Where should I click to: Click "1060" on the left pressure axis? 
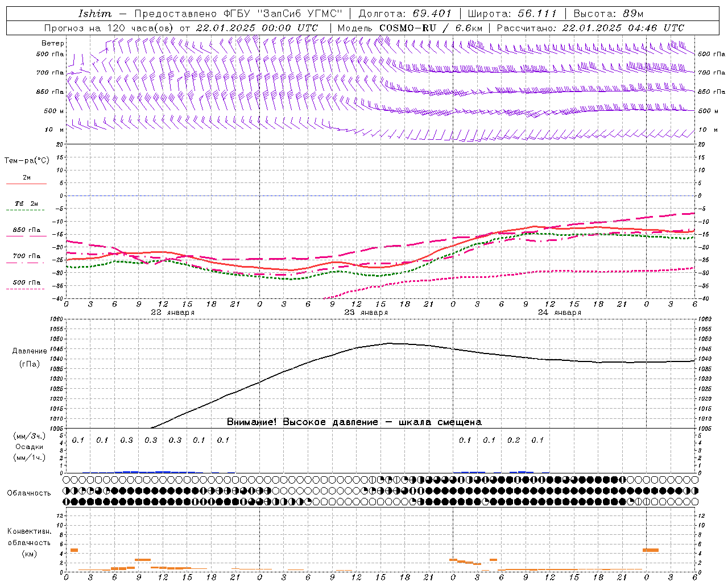click(57, 319)
